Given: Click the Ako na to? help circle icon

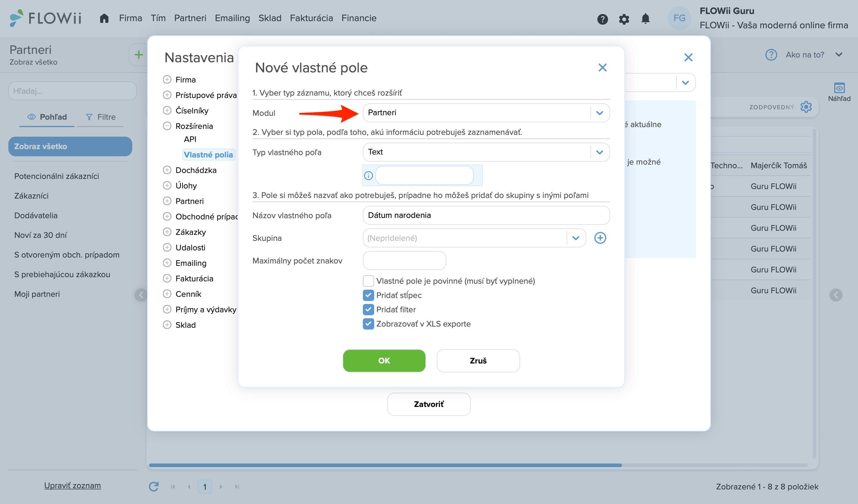Looking at the screenshot, I should coord(771,55).
